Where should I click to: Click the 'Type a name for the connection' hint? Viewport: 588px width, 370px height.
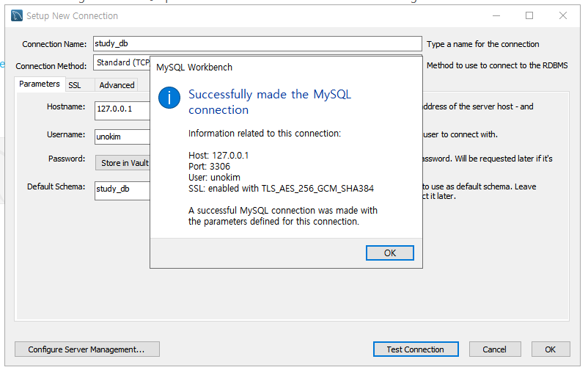tap(483, 44)
